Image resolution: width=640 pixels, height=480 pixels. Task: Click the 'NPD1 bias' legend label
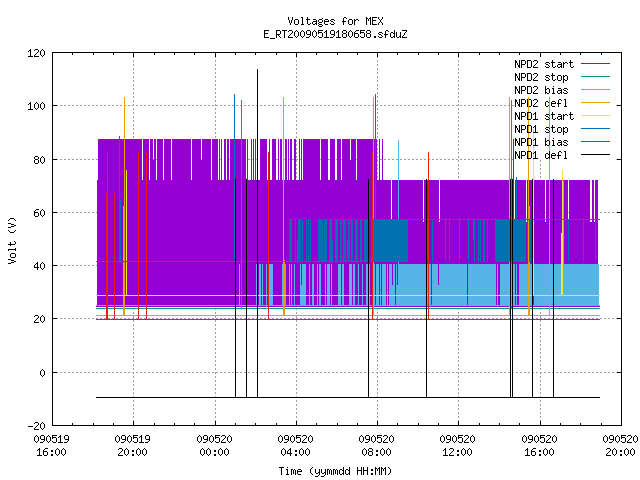541,142
